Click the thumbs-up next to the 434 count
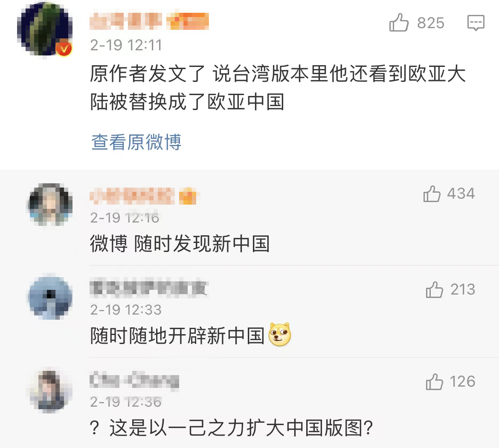This screenshot has width=499, height=448. [432, 194]
